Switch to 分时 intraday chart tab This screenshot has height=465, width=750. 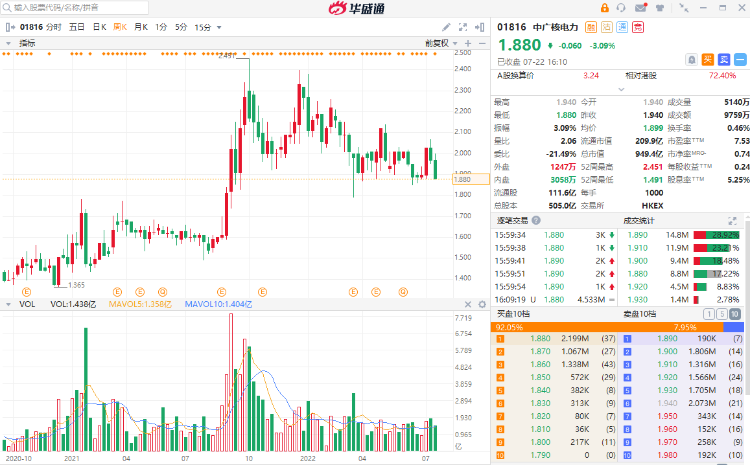(x=54, y=27)
